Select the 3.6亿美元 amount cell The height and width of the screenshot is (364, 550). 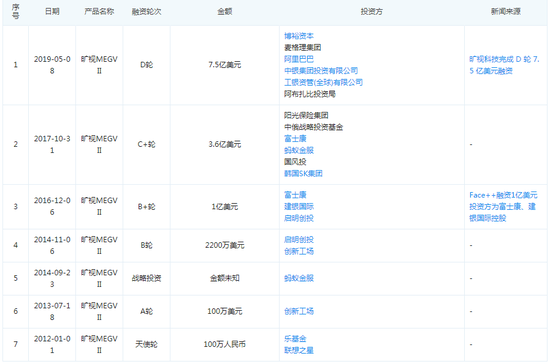(225, 144)
